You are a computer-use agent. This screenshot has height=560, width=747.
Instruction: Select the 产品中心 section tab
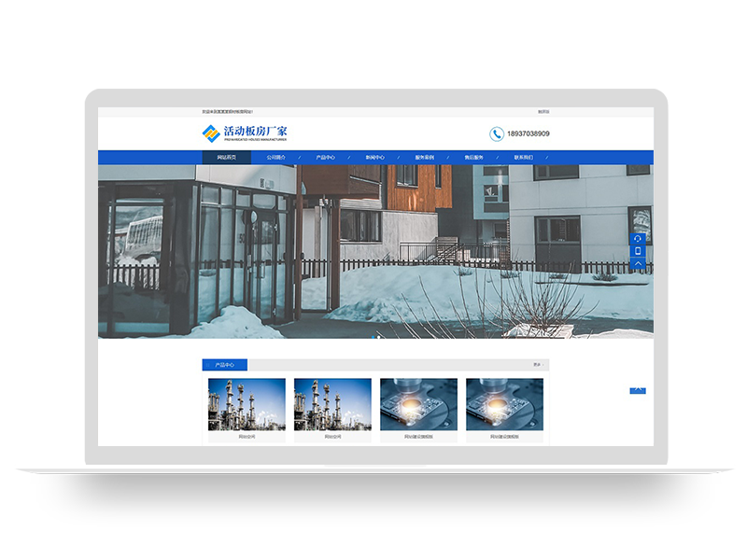click(224, 365)
